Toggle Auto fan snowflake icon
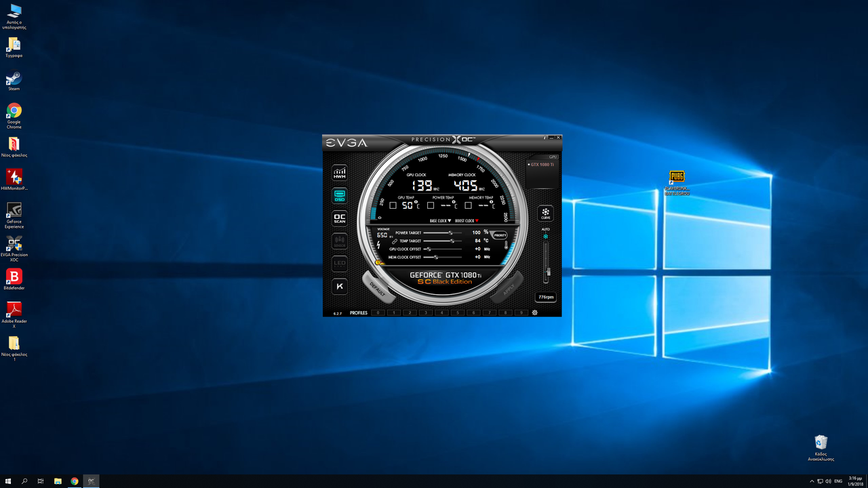 pos(545,237)
